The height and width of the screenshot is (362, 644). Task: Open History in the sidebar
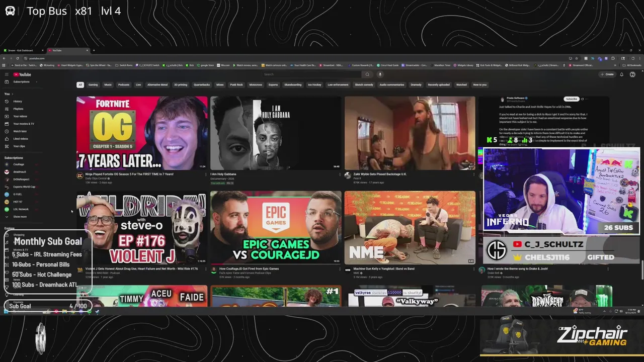(x=17, y=101)
